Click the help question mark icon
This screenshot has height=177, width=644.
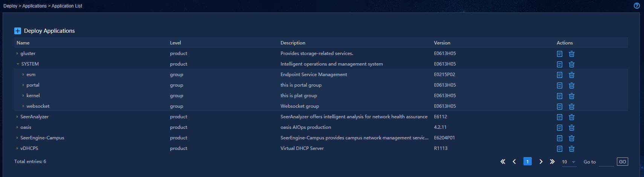(637, 6)
